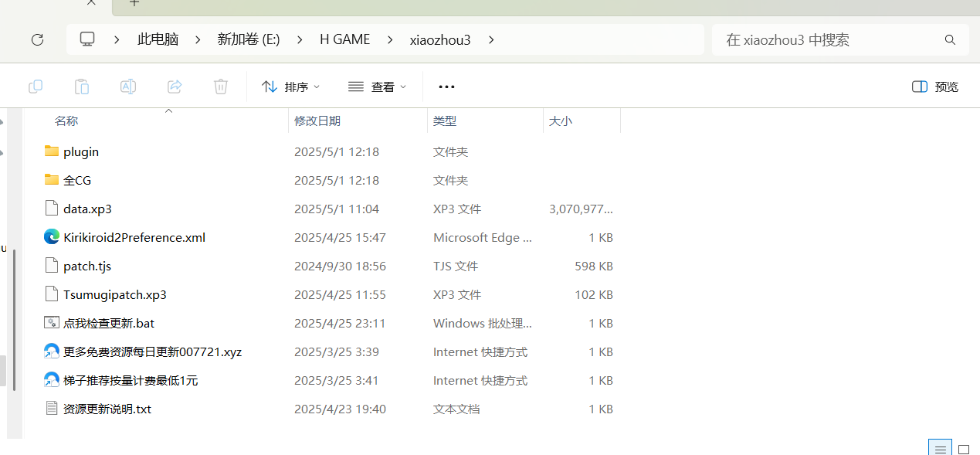This screenshot has height=455, width=980.
Task: Select the Copy icon in the toolbar
Action: click(x=36, y=87)
